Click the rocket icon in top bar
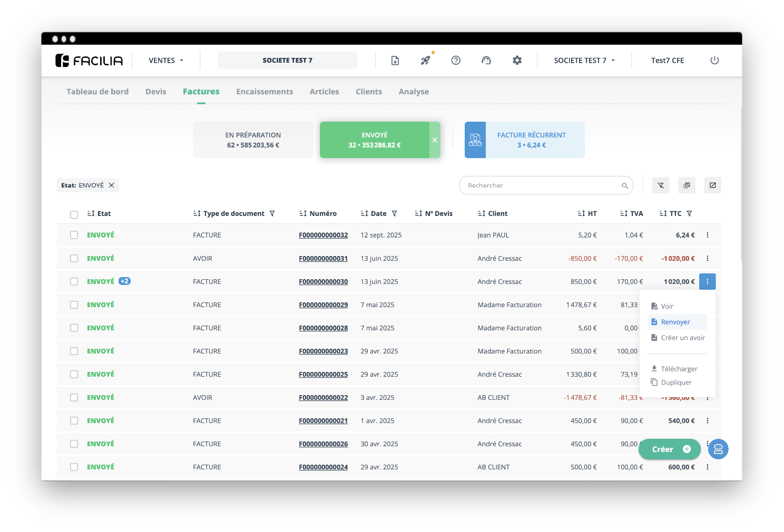Screen dimensions: 784x532 point(425,61)
